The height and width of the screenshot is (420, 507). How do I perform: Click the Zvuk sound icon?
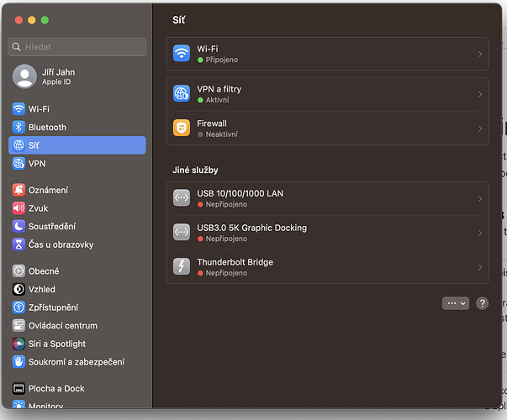pos(18,208)
